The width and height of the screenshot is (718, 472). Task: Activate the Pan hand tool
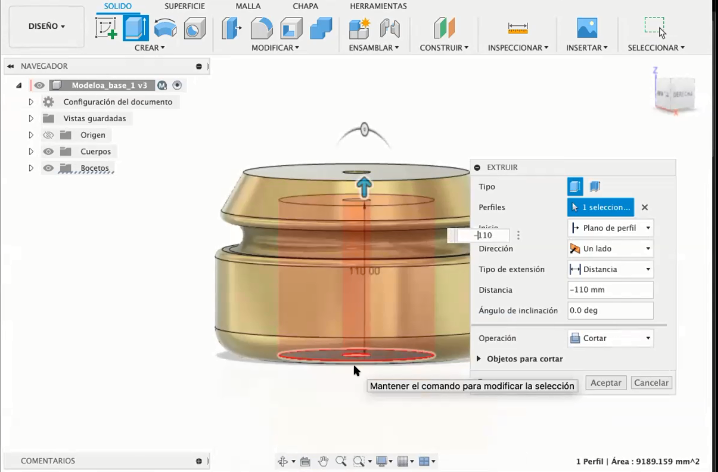click(323, 461)
